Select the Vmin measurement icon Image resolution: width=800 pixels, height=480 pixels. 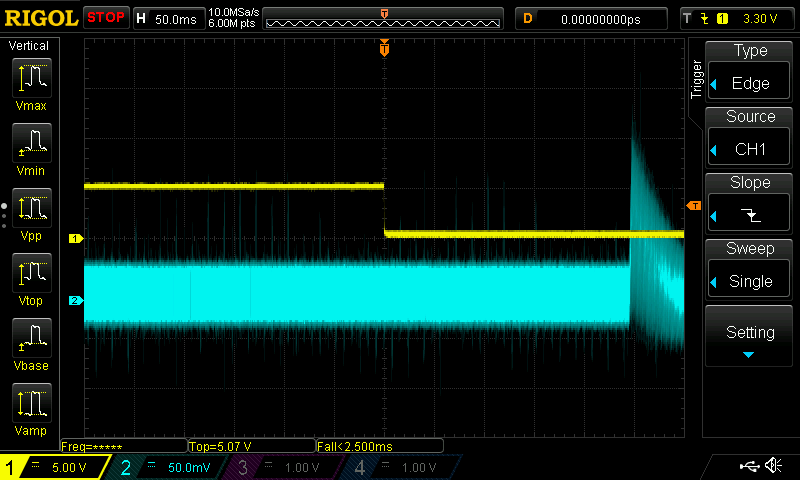tap(31, 149)
